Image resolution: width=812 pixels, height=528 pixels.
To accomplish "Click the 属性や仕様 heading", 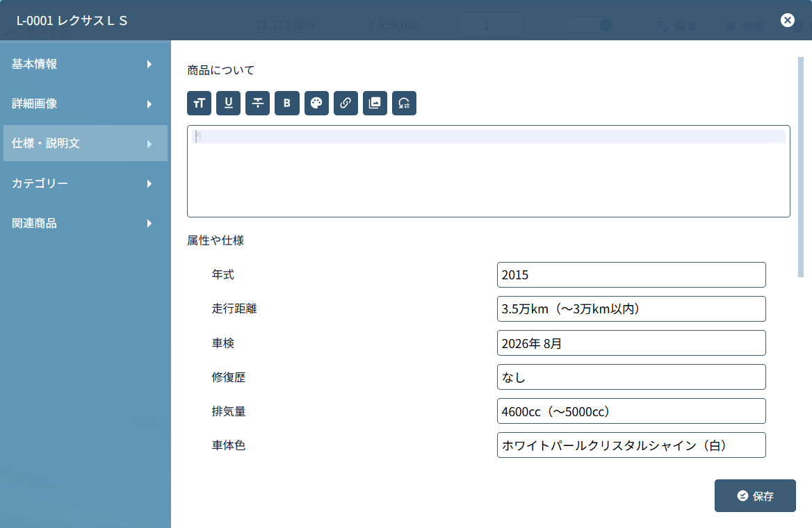I will click(216, 240).
